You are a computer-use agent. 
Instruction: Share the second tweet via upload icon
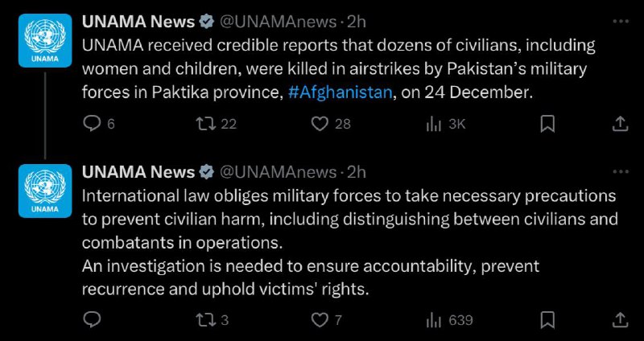click(620, 319)
